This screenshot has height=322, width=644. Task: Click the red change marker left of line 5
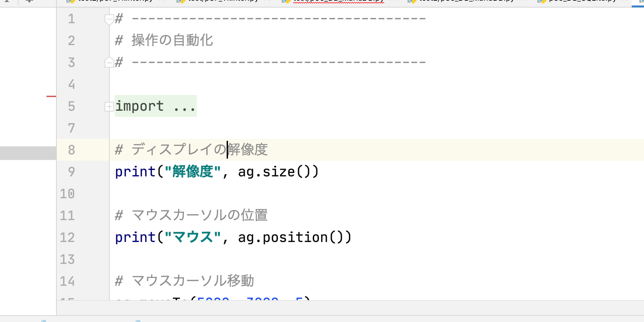click(51, 96)
